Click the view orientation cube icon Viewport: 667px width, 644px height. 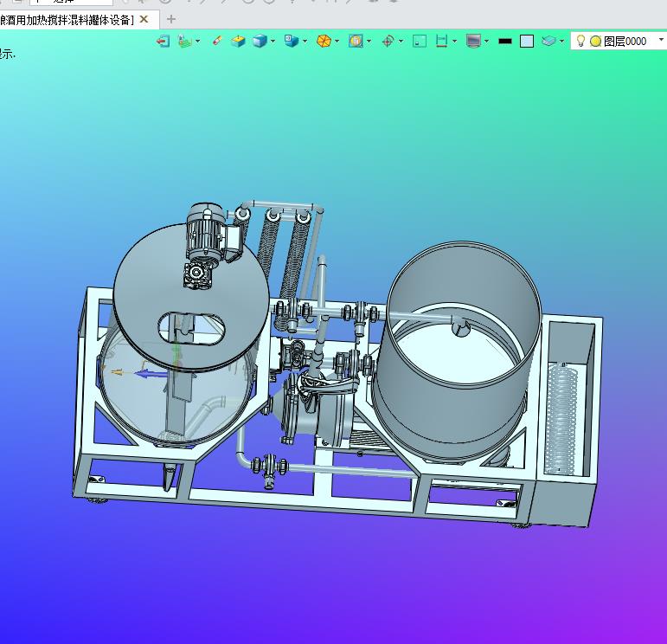[x=292, y=41]
